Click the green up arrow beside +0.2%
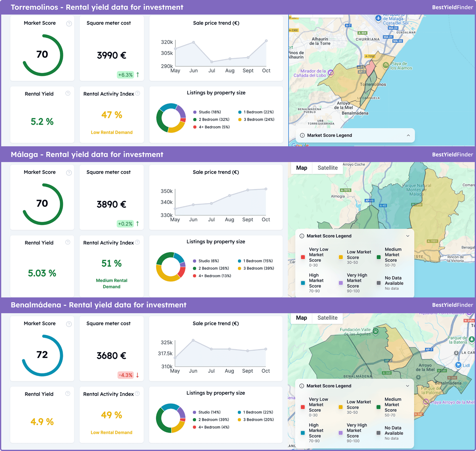The height and width of the screenshot is (451, 476). 137,224
